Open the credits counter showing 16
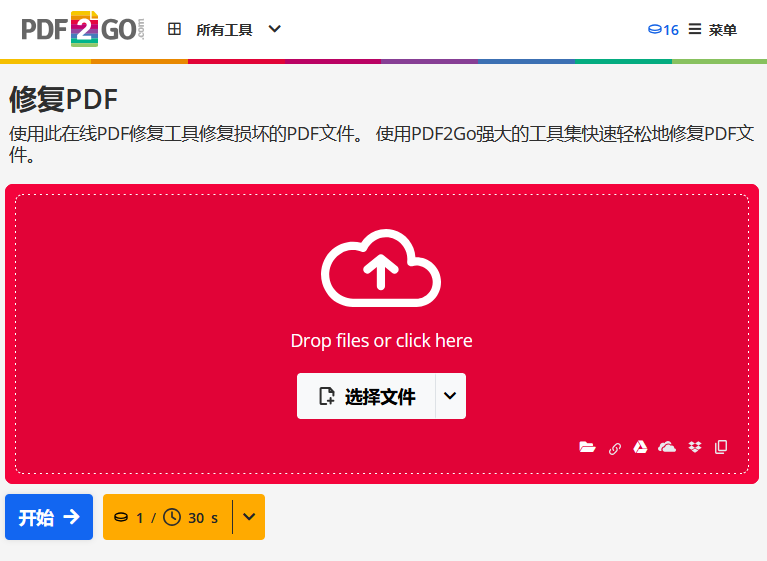767x561 pixels. (663, 30)
